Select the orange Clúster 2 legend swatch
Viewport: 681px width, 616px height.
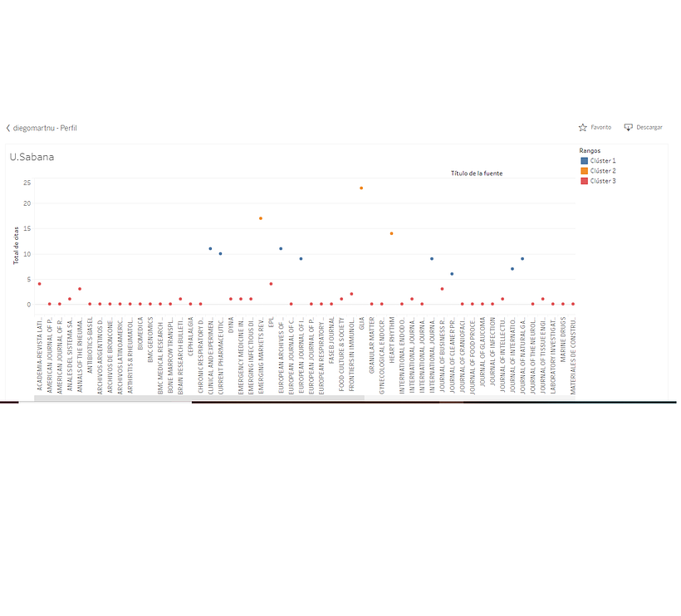[x=584, y=171]
